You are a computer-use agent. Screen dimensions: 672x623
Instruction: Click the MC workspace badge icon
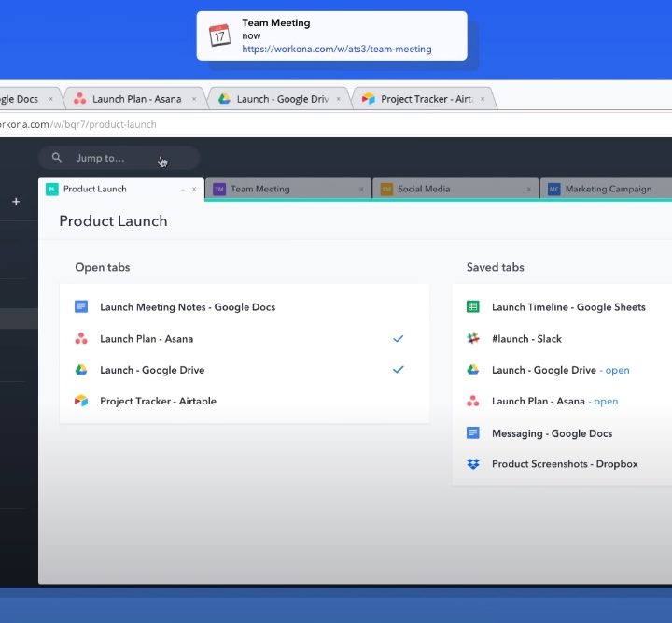[x=554, y=189]
